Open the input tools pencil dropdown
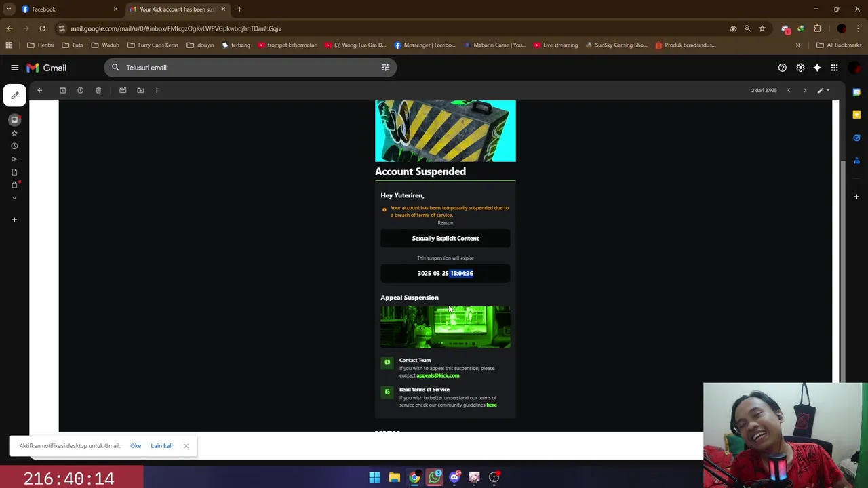 [823, 90]
